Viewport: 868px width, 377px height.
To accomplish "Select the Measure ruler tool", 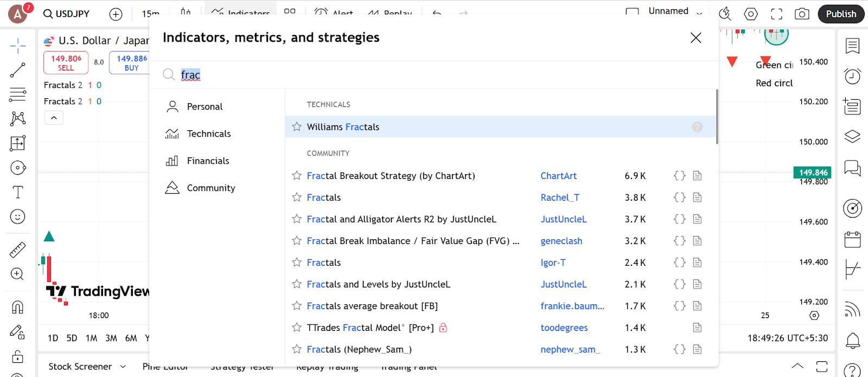I will (18, 250).
